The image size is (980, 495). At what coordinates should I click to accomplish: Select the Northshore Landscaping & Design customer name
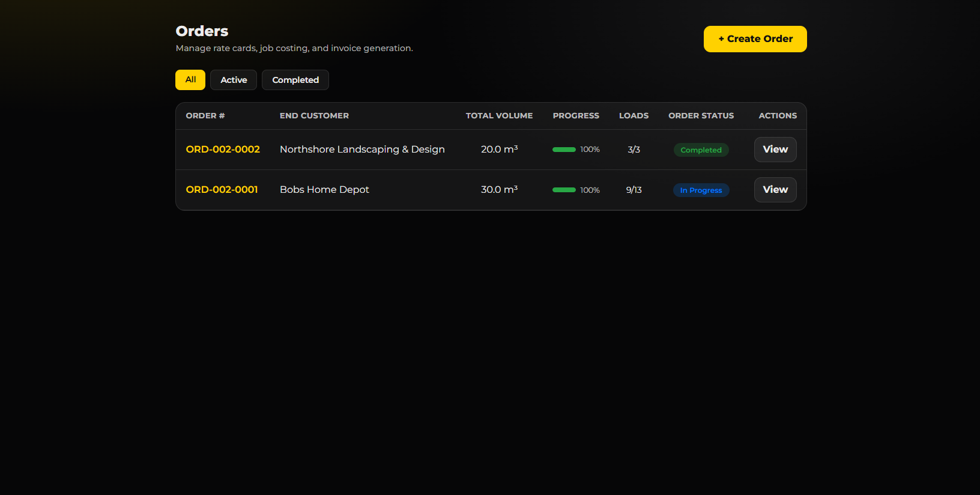[362, 150]
